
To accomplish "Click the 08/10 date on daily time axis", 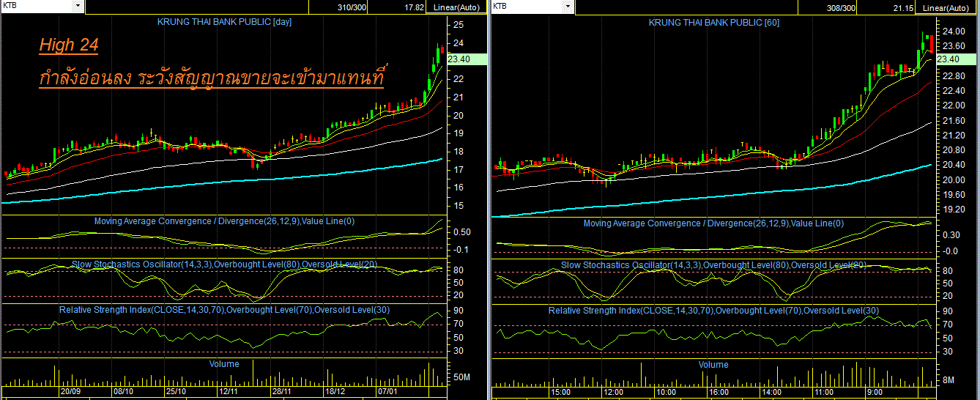I will [122, 392].
